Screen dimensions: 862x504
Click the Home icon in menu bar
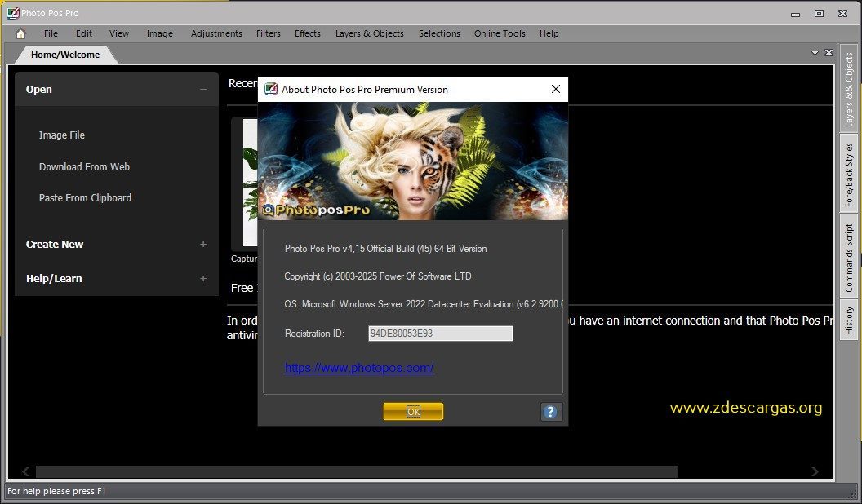click(x=20, y=33)
